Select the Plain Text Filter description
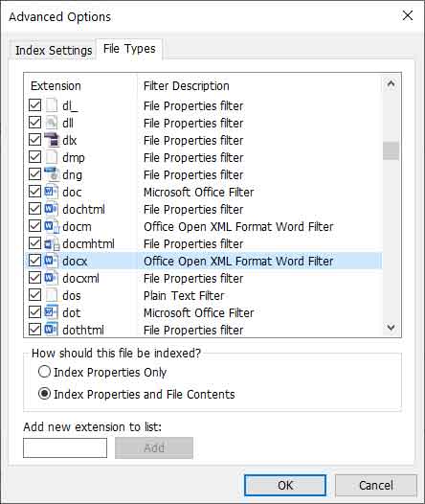Viewport: 425px width, 504px height. pos(184,295)
